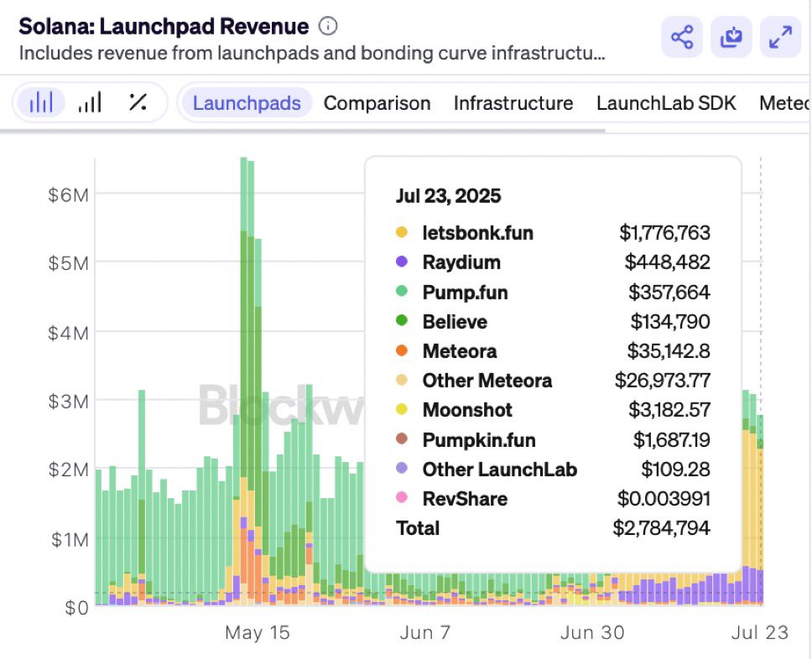Click the Raydium value $448,482
812x659 pixels.
point(667,262)
